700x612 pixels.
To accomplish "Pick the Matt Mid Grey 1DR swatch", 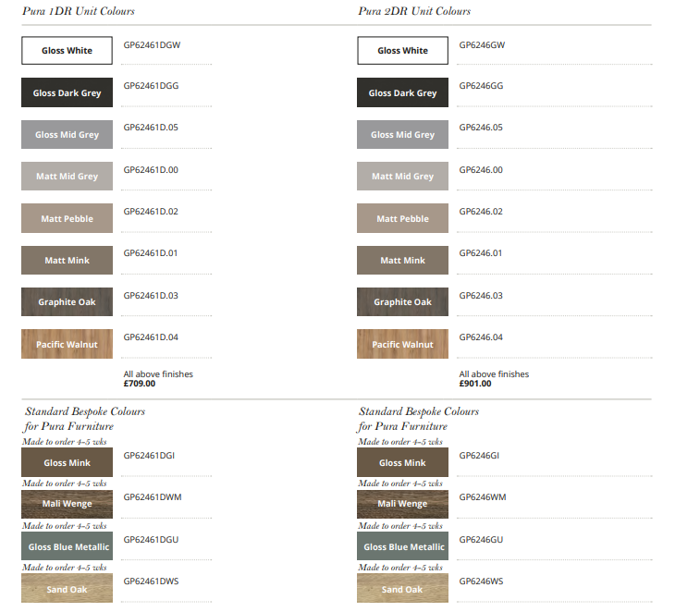I will tap(67, 177).
